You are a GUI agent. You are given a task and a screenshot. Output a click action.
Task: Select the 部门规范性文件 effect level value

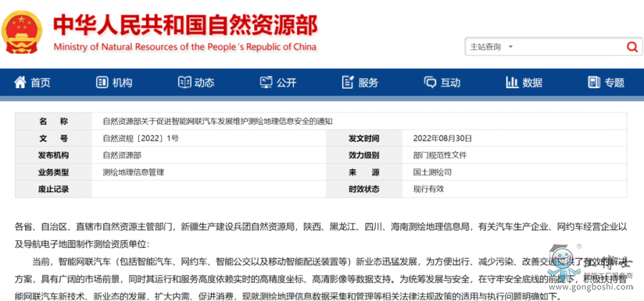pyautogui.click(x=439, y=156)
